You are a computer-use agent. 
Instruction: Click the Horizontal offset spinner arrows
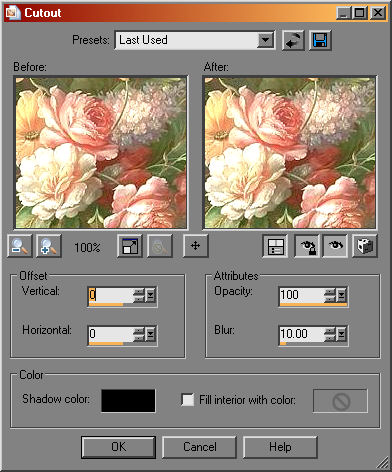140,334
